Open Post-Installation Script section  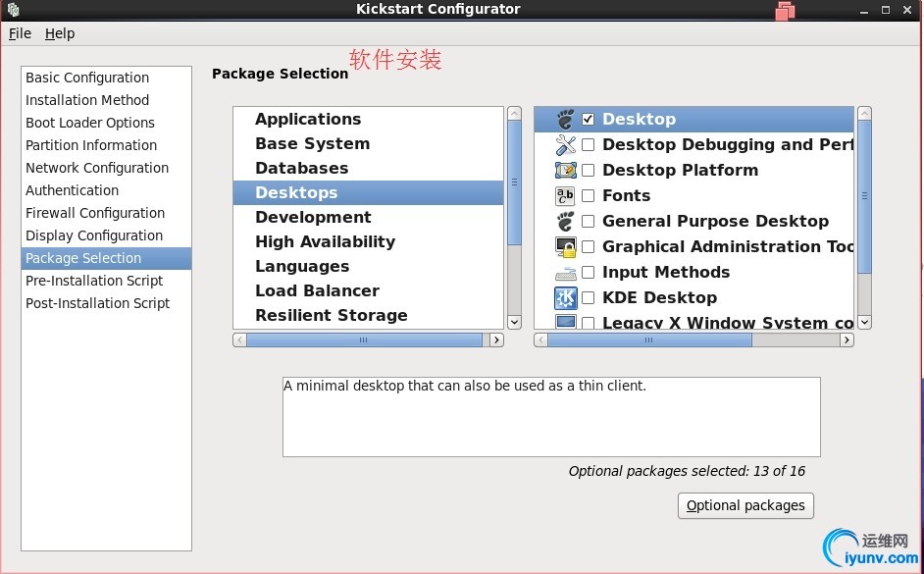point(106,303)
